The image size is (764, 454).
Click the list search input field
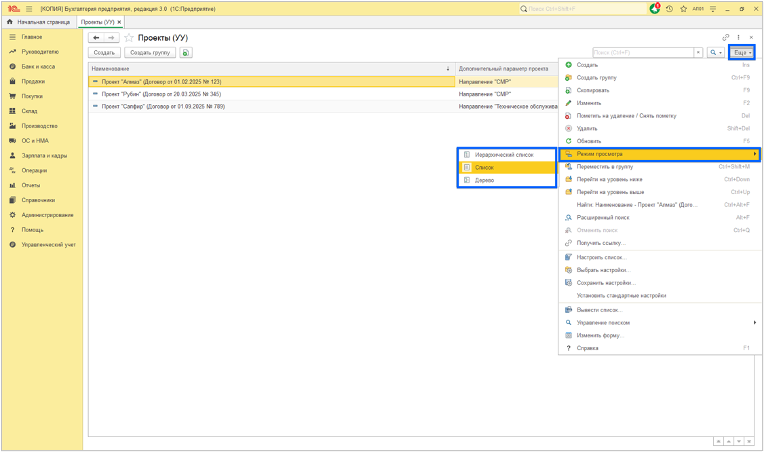point(647,53)
